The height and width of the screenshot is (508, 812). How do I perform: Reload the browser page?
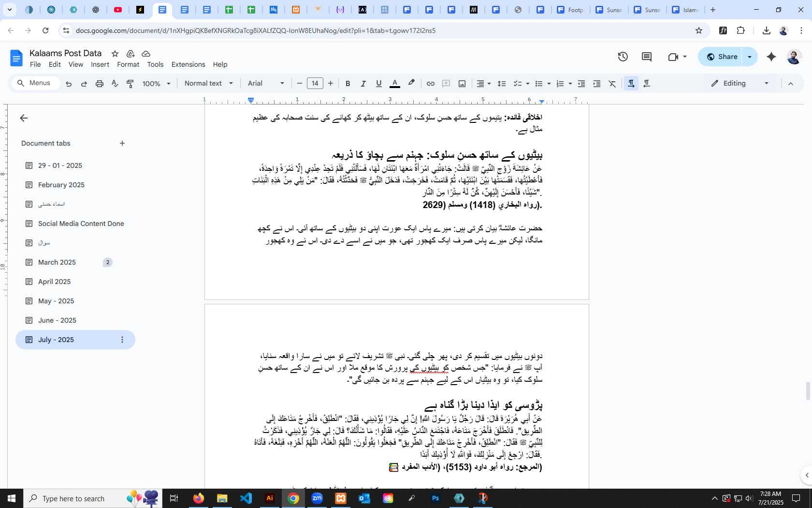point(45,30)
